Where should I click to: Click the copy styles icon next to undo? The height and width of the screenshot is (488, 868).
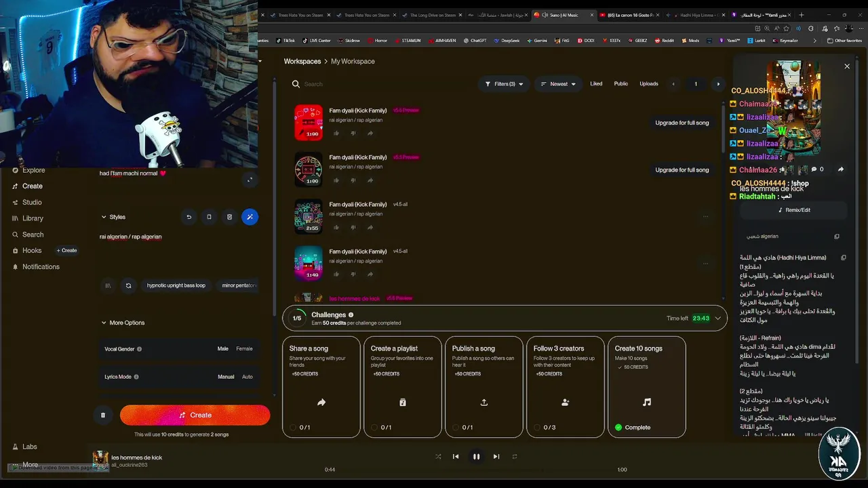pos(209,217)
